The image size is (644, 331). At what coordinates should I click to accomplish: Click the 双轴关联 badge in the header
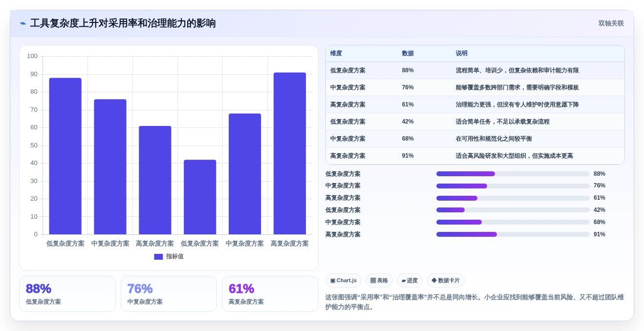pos(611,23)
